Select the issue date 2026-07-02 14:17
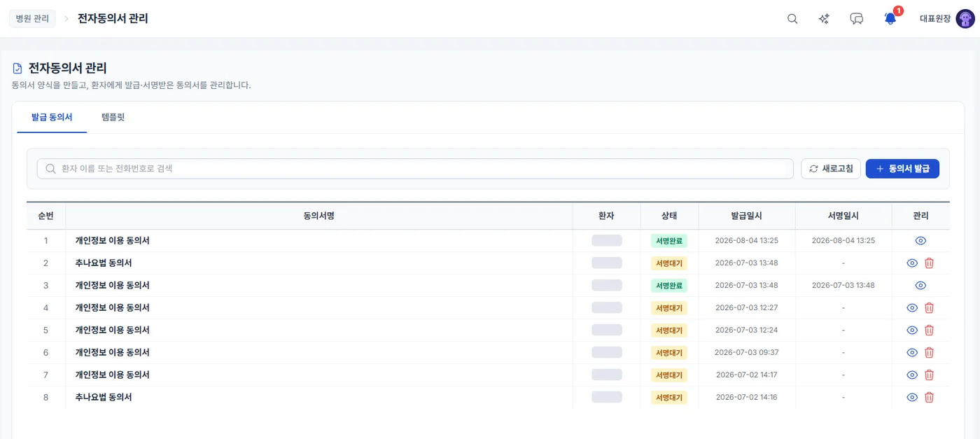 [747, 375]
